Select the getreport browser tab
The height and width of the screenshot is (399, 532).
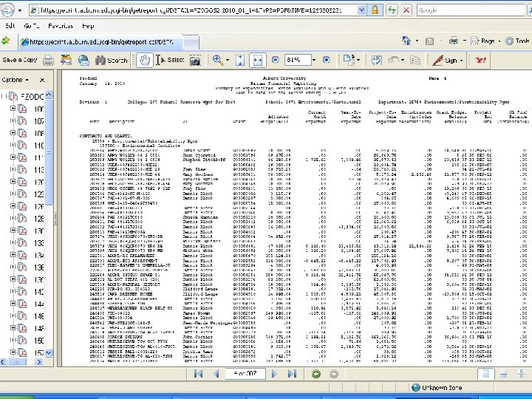(100, 42)
